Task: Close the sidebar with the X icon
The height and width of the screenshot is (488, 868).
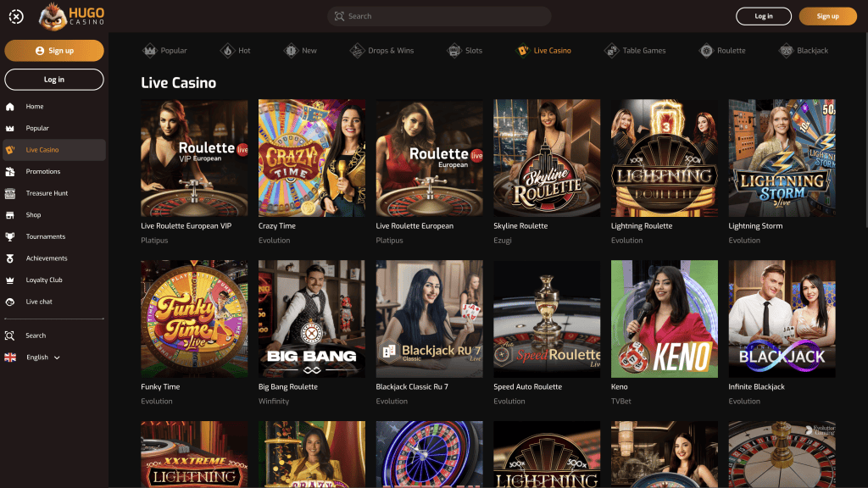Action: 16,17
